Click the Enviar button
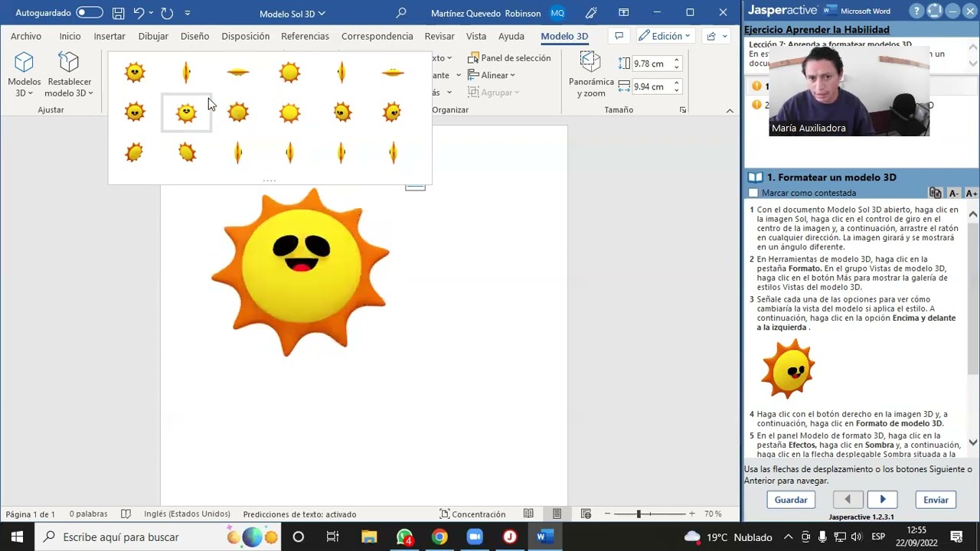Screen dimensions: 980x551 [x=936, y=500]
